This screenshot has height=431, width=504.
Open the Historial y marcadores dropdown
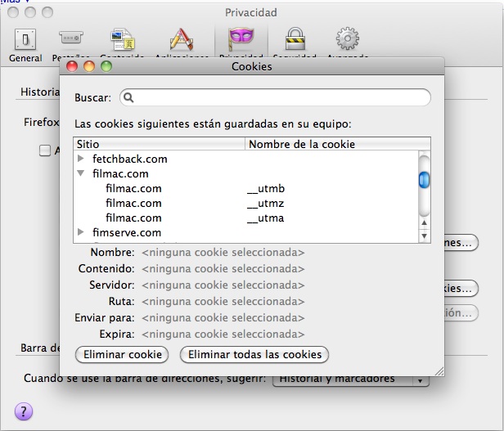click(x=352, y=379)
